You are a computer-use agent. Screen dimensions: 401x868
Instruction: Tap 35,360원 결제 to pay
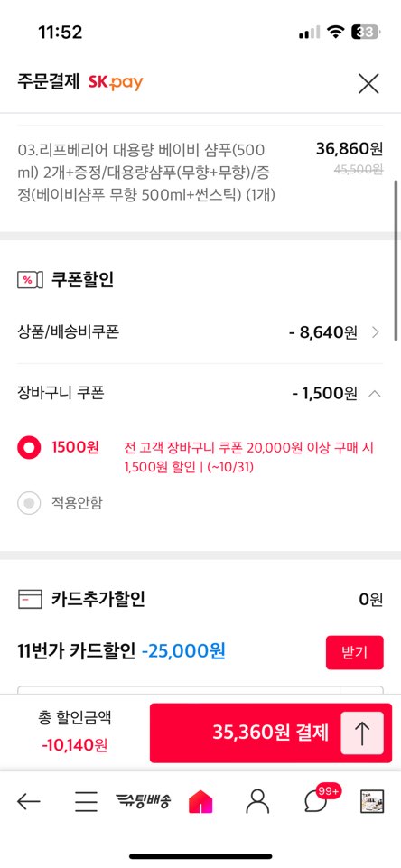coord(270,733)
